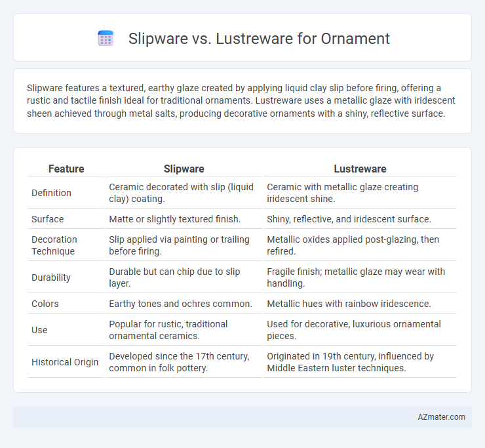485x448 pixels.
Task: Click 'Slip applied via painting or trailing' cell
Action: [184, 245]
